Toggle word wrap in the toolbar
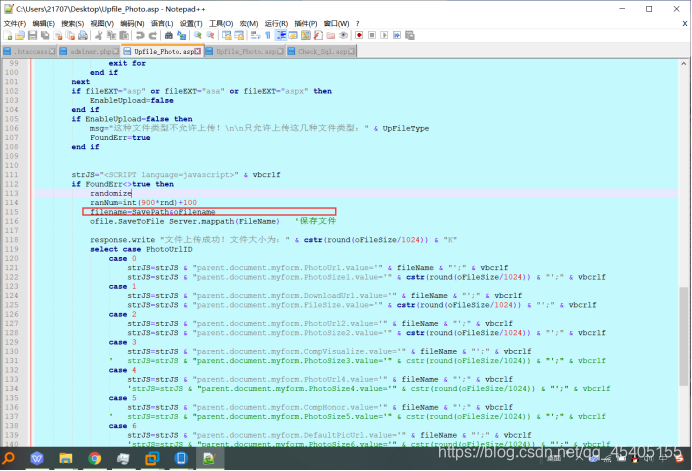 [256, 36]
